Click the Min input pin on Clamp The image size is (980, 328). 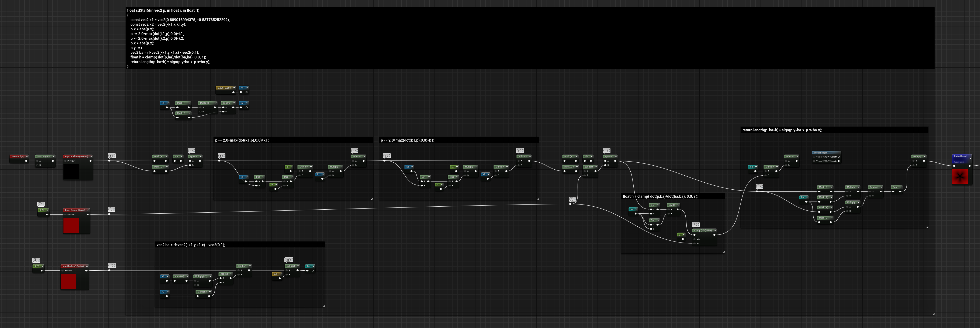coord(695,239)
